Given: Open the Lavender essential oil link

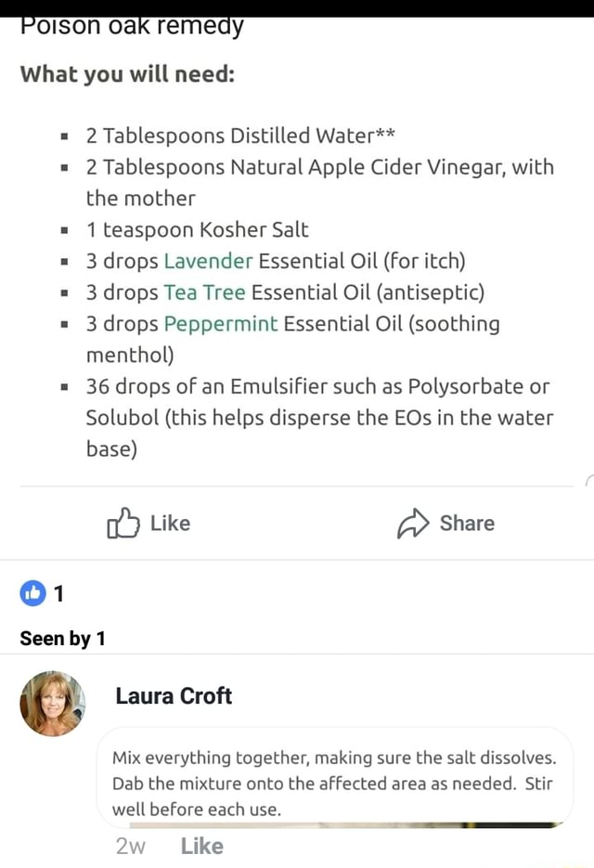Looking at the screenshot, I should (208, 261).
